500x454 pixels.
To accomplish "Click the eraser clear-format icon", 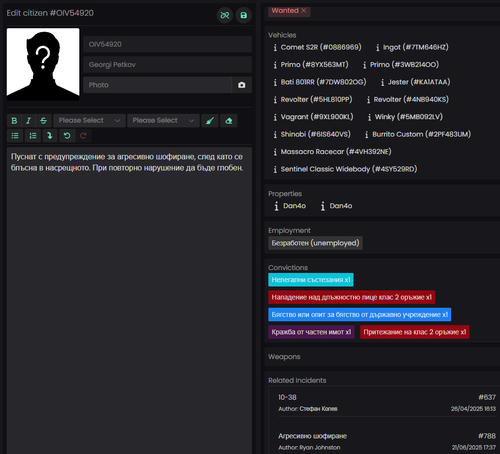I will tap(229, 121).
